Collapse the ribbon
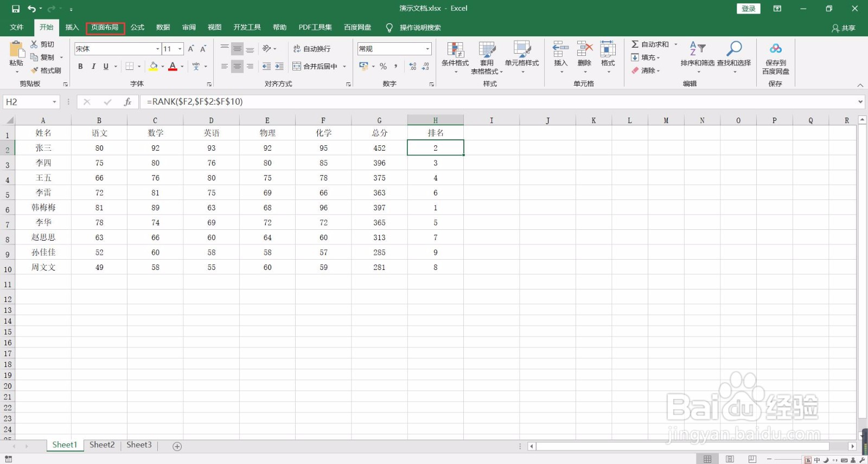The image size is (868, 464). 860,85
